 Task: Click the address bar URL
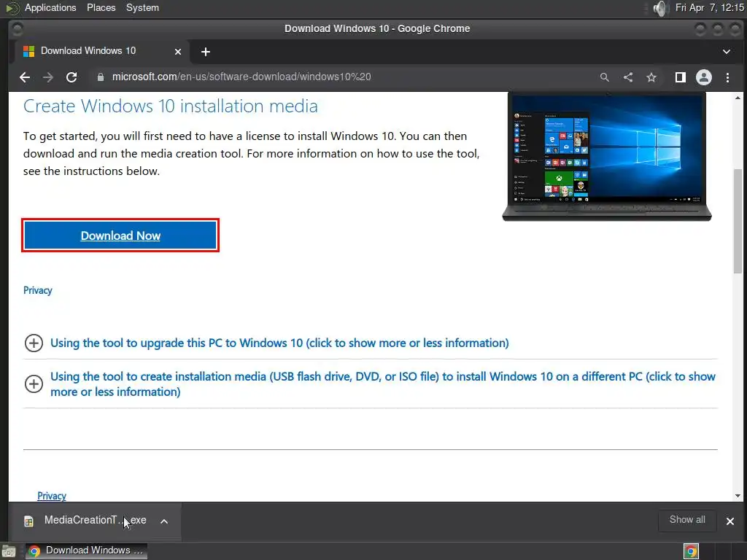(241, 77)
